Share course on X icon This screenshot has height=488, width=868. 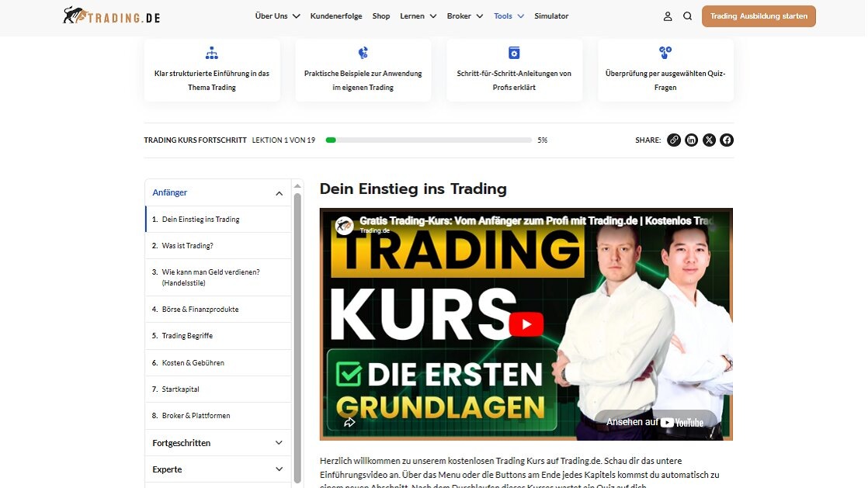point(709,140)
